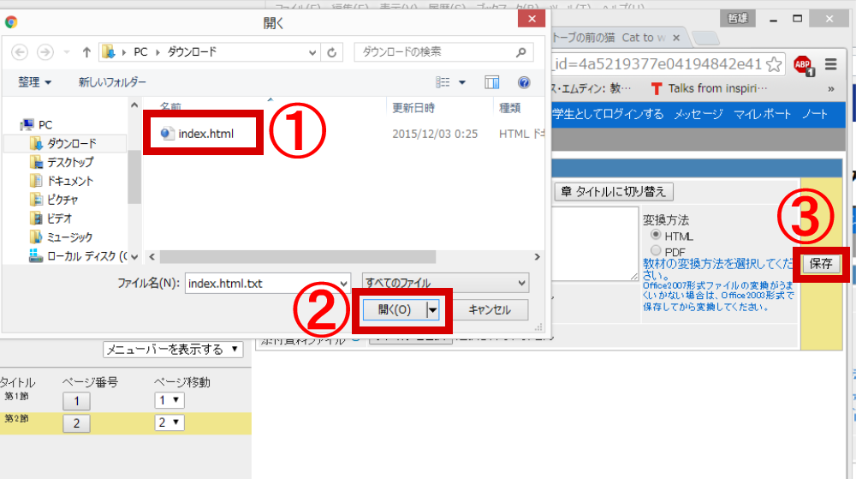The width and height of the screenshot is (868, 479).
Task: Bookmark page with star icon
Action: [x=774, y=64]
